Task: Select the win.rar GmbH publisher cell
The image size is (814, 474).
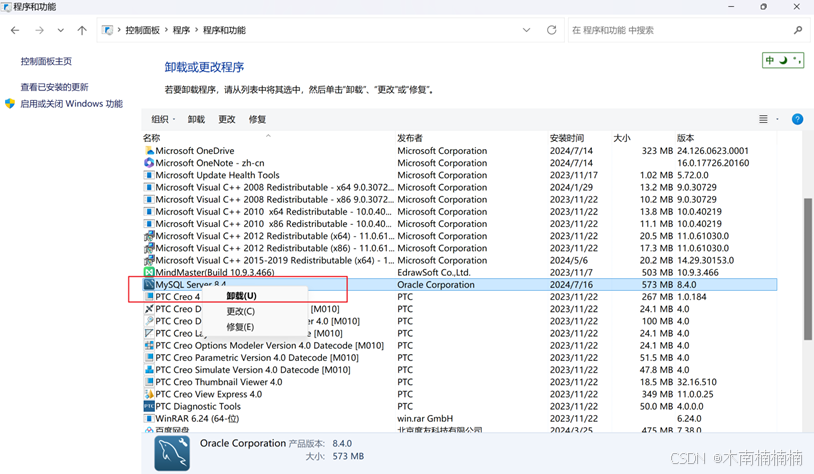Action: pos(425,418)
